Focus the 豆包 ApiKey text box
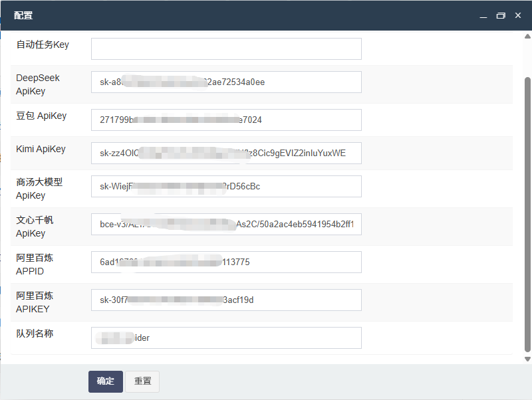 click(226, 120)
